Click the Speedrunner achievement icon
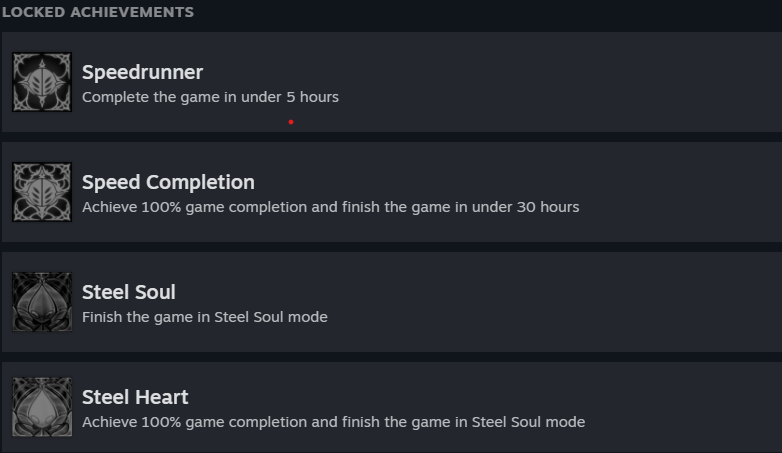This screenshot has height=453, width=782. (x=42, y=82)
